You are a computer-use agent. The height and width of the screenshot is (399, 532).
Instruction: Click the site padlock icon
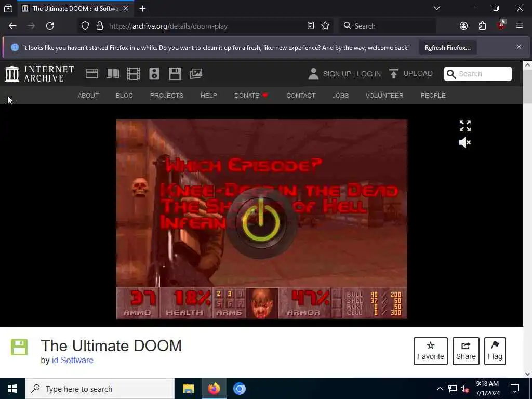click(x=99, y=26)
